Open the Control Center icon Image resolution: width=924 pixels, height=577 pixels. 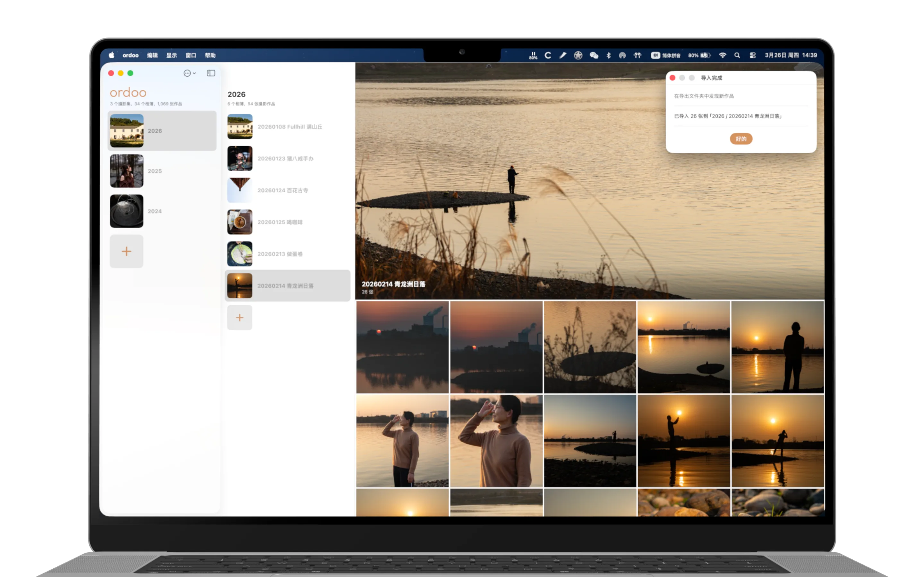pos(752,55)
